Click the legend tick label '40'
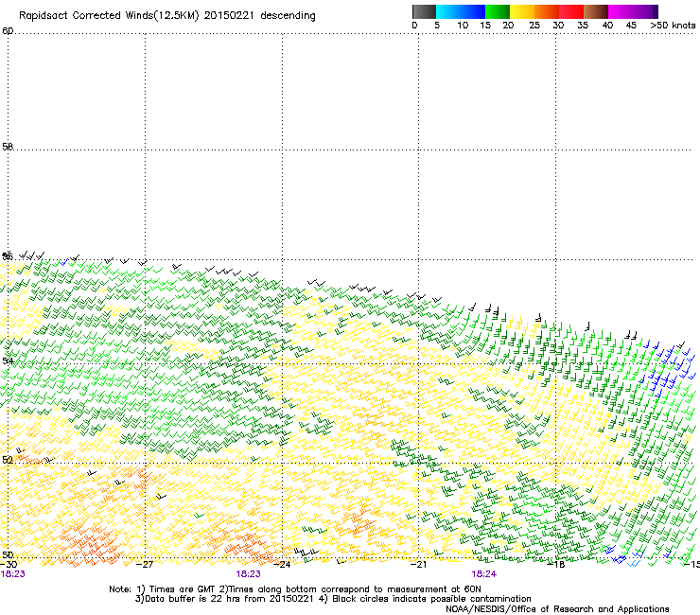Viewport: 700px width, 615px height. 607,26
